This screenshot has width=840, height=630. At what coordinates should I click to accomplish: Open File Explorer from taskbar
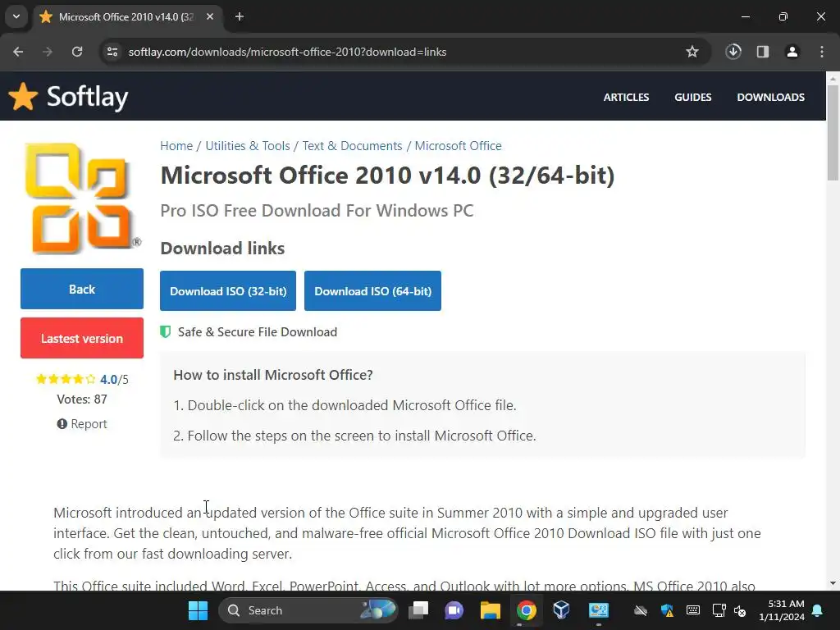click(x=491, y=610)
